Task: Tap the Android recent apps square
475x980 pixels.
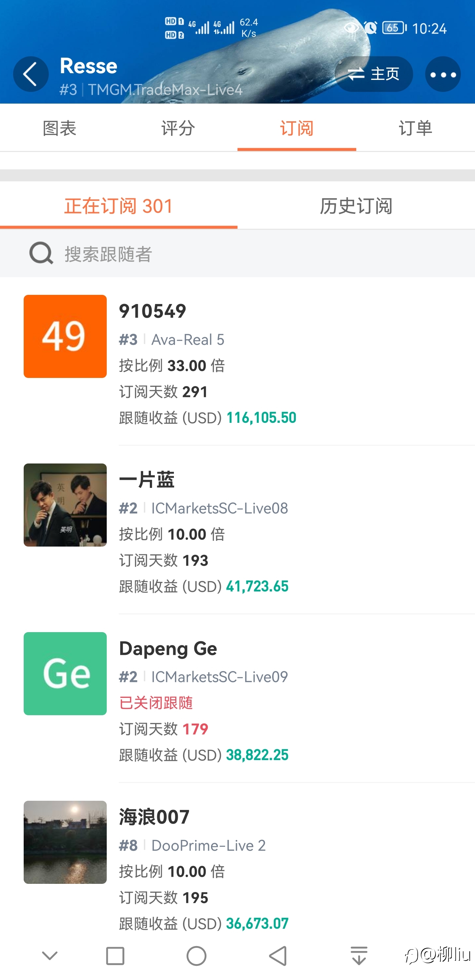Action: (x=115, y=956)
